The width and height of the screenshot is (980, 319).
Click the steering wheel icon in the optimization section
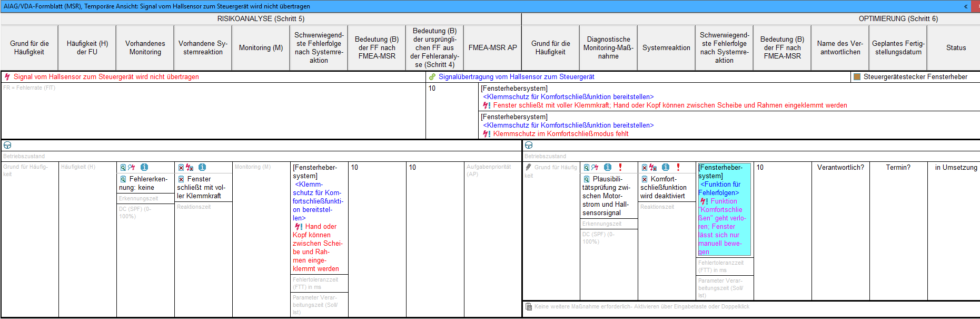click(529, 146)
